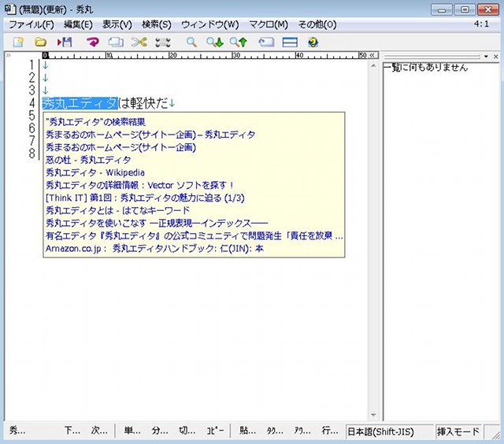Viewport: 504px width, 444px height.
Task: Open the はてなキーワード result
Action: click(117, 210)
